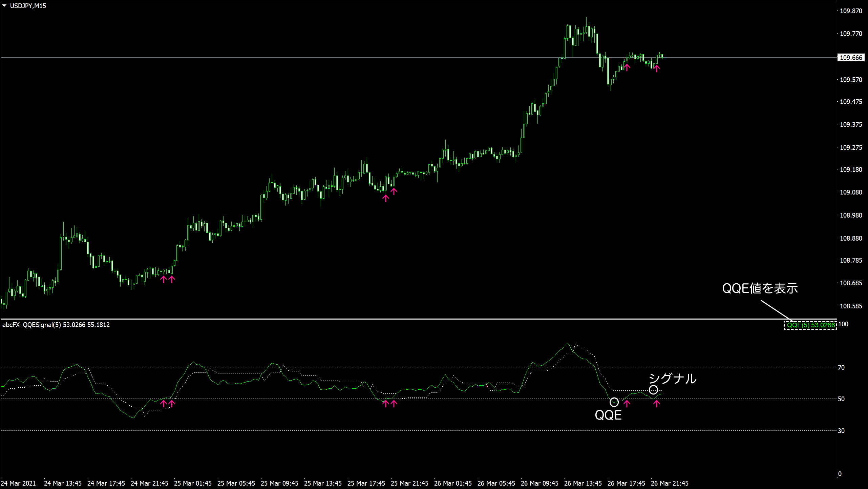
Task: Click the rightmost pink arrow on the price chart
Action: point(657,68)
